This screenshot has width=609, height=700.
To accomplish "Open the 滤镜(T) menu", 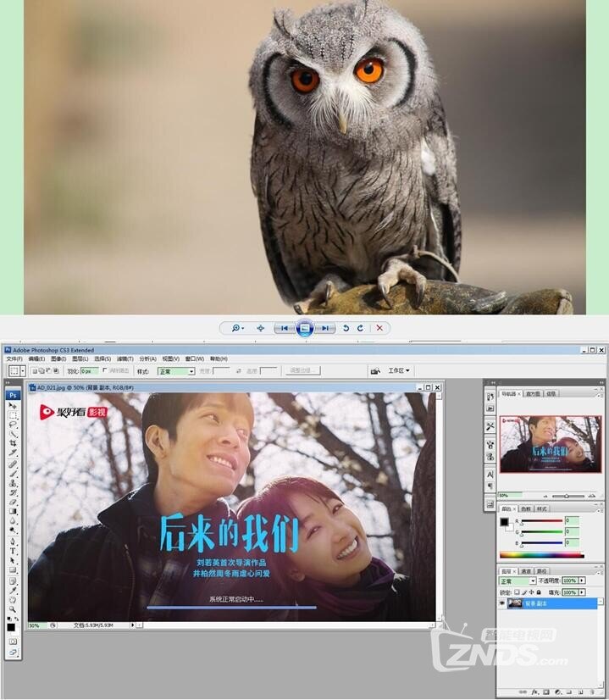I will [125, 359].
